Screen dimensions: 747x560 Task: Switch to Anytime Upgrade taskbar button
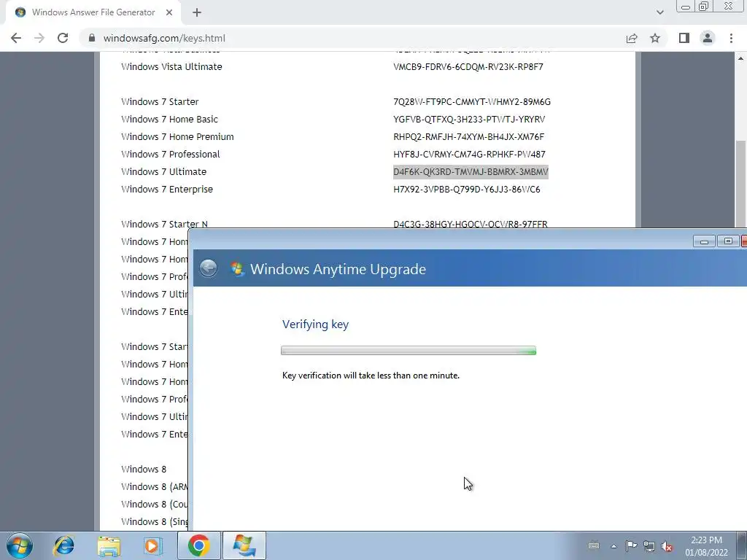tap(244, 545)
